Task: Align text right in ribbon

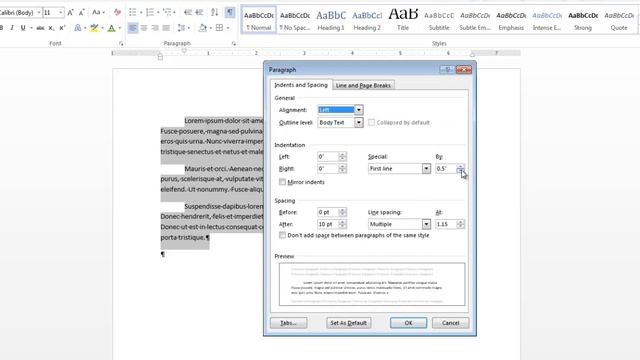Action: click(155, 28)
